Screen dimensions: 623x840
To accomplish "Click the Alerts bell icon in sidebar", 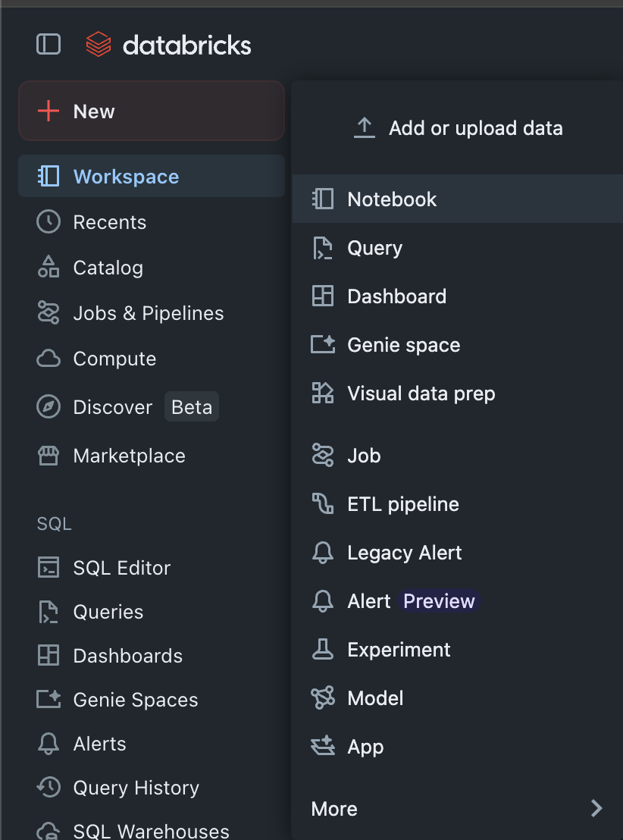I will pos(49,744).
